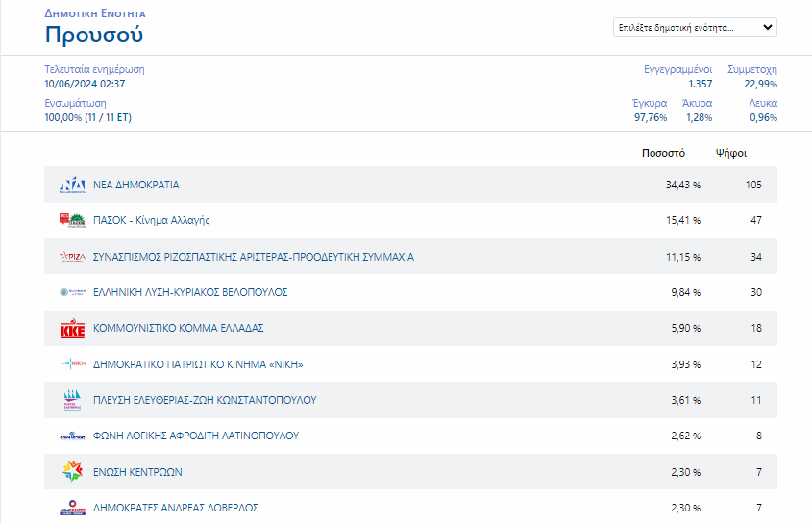The height and width of the screenshot is (523, 812).
Task: Click the 18 votes value
Action: pyautogui.click(x=756, y=328)
